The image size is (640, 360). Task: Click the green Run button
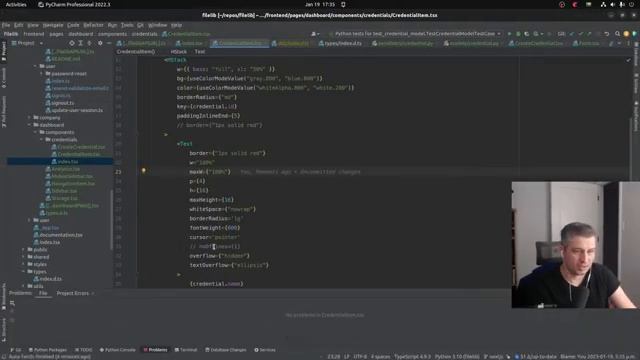[x=509, y=34]
